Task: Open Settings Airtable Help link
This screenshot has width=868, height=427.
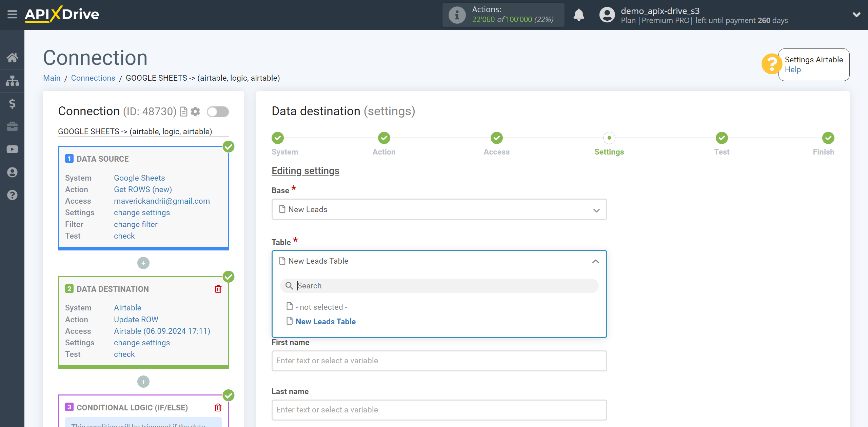Action: coord(792,69)
